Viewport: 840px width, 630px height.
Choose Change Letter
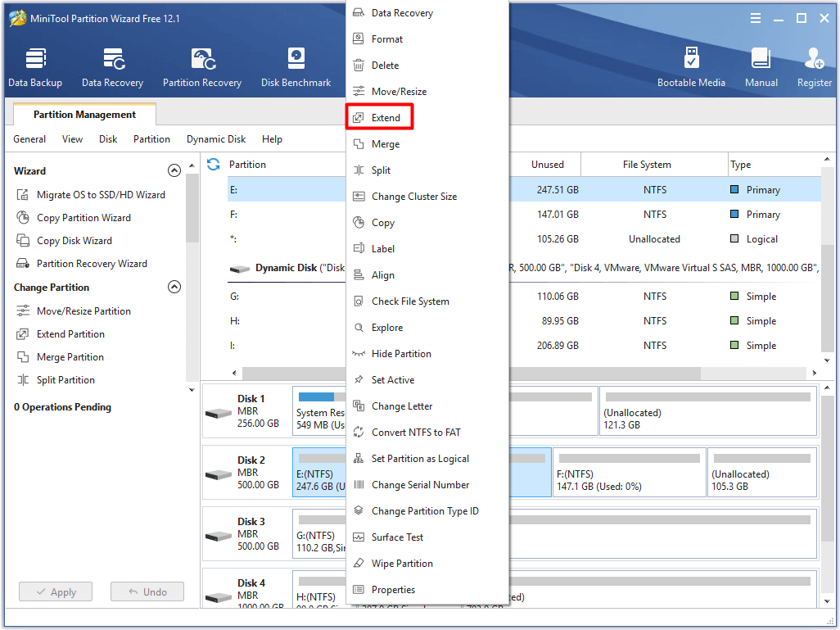[x=427, y=406]
